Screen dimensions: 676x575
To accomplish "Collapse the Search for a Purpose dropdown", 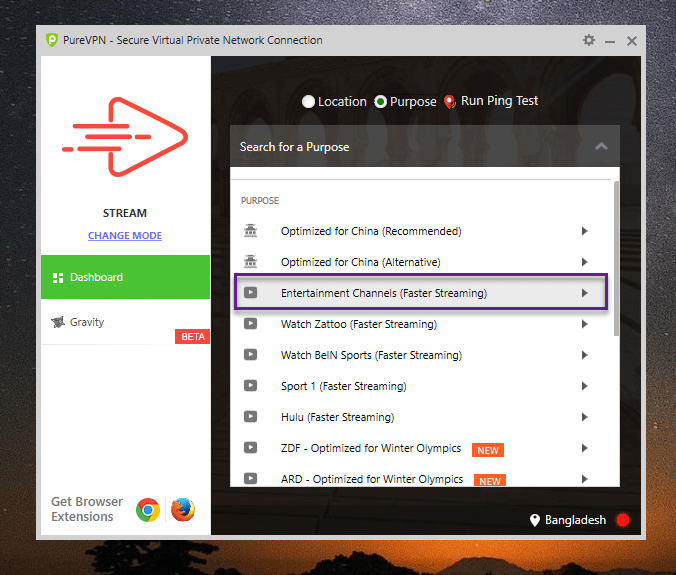I will point(601,147).
